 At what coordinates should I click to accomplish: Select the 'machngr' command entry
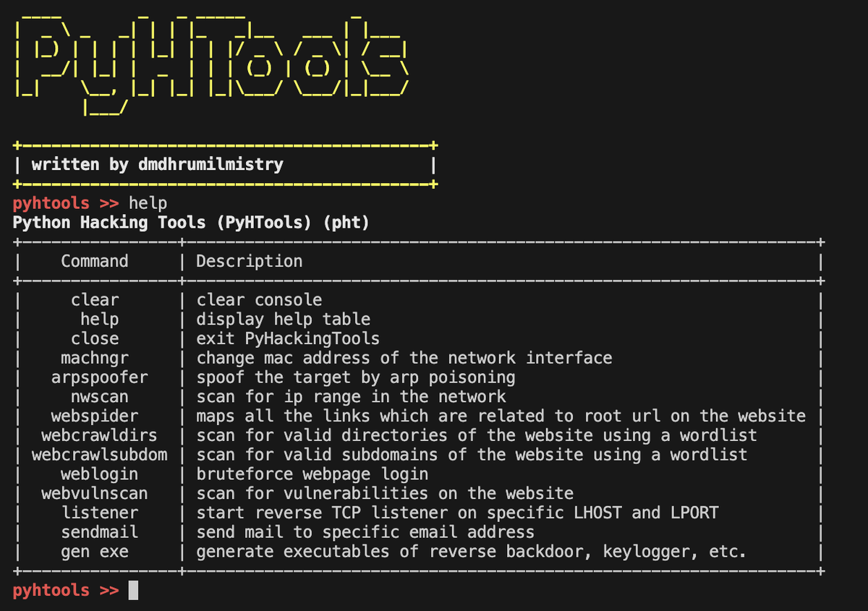[x=95, y=357]
